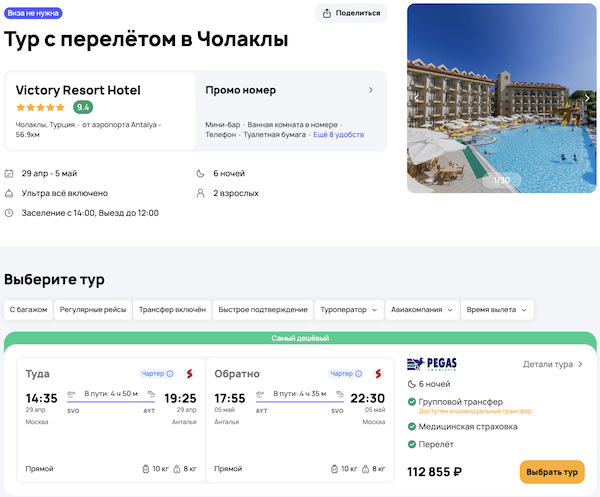Expand the Авиакомпания dropdown filter
The image size is (600, 497).
422,310
